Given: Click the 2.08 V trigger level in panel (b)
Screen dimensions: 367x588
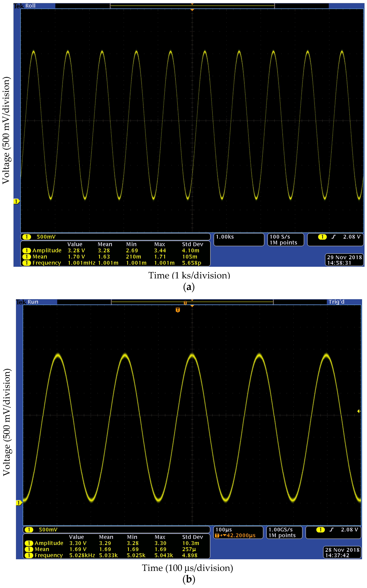Looking at the screenshot, I should tap(350, 530).
